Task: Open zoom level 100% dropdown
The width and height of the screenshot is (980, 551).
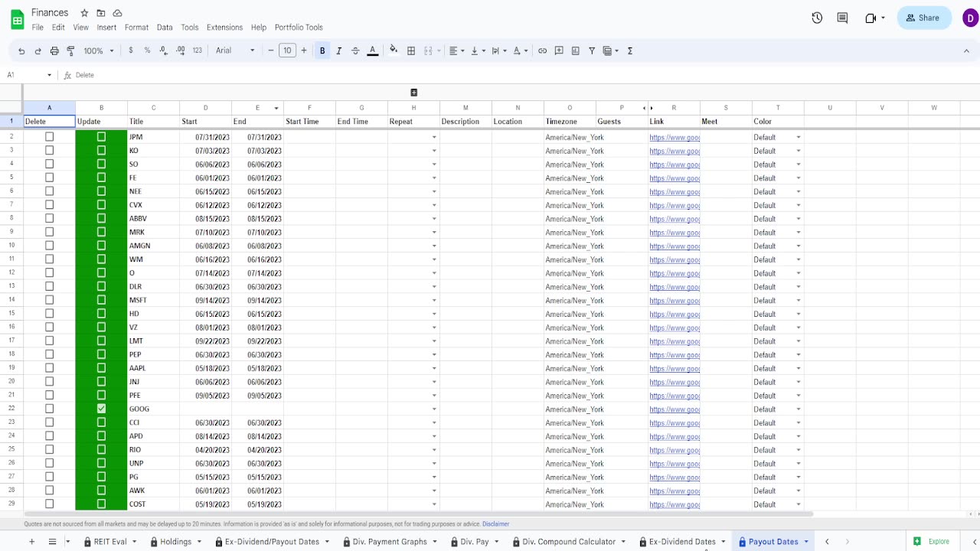Action: (99, 51)
